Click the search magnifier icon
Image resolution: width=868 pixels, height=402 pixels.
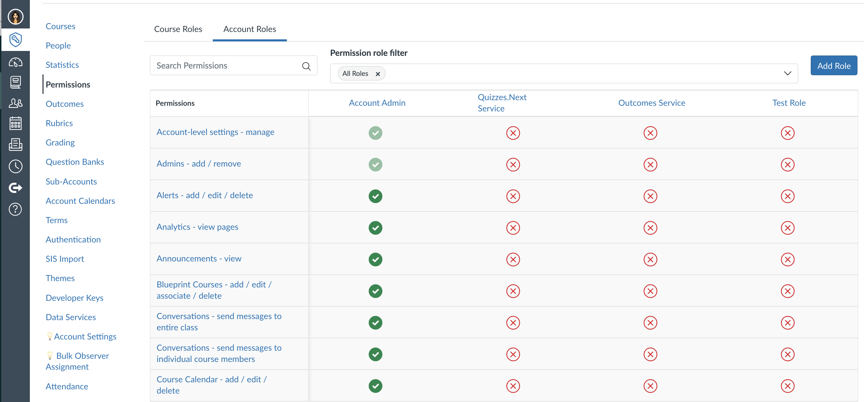click(x=306, y=66)
